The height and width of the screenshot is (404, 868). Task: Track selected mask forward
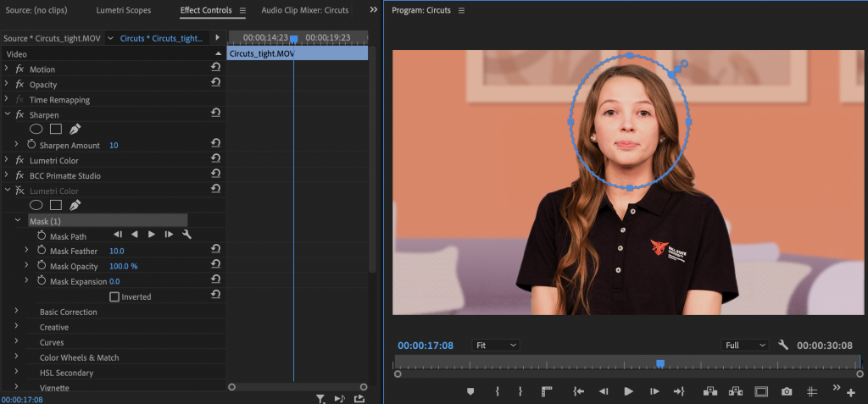pos(152,235)
